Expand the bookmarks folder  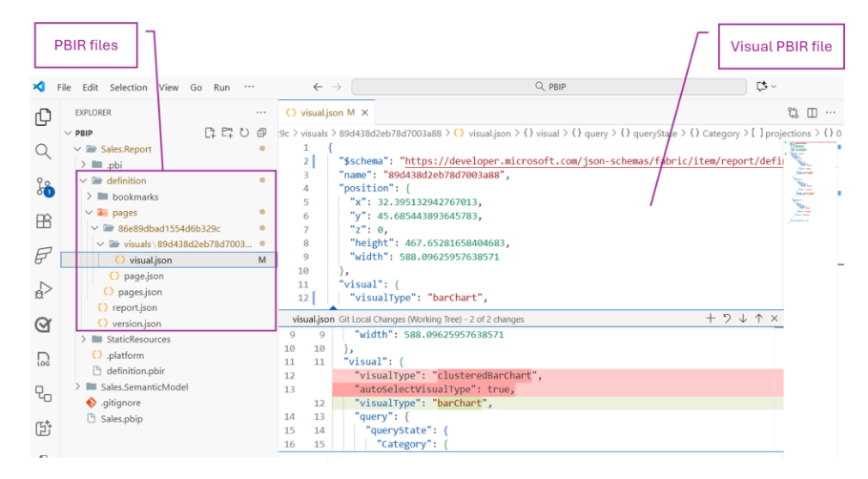pos(89,197)
